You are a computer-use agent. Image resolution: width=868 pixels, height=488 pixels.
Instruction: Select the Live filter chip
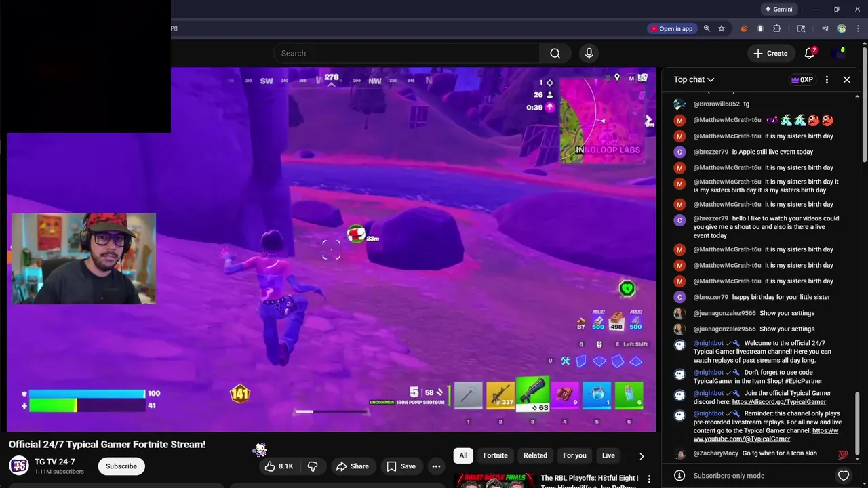coord(608,455)
